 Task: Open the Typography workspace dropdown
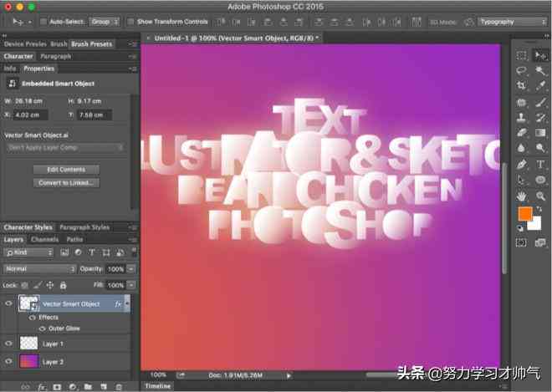(512, 22)
